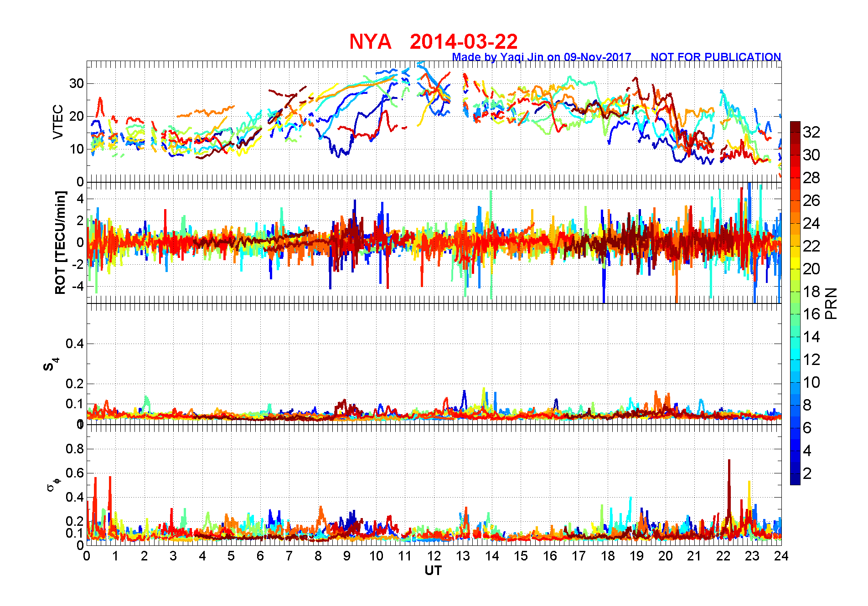Click colorbar tick label 2
Viewport: 868px width, 606px height.
807,473
